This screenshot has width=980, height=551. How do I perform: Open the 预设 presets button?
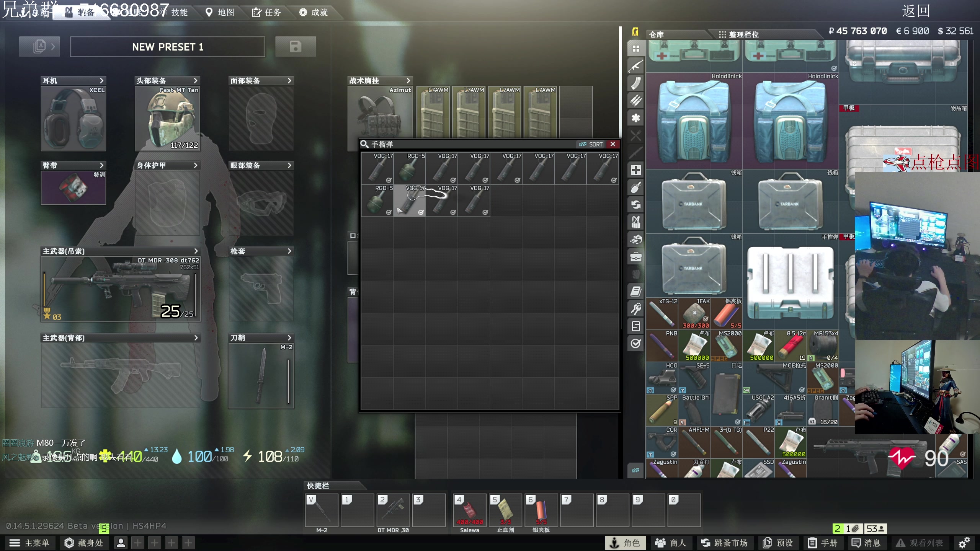(x=778, y=543)
